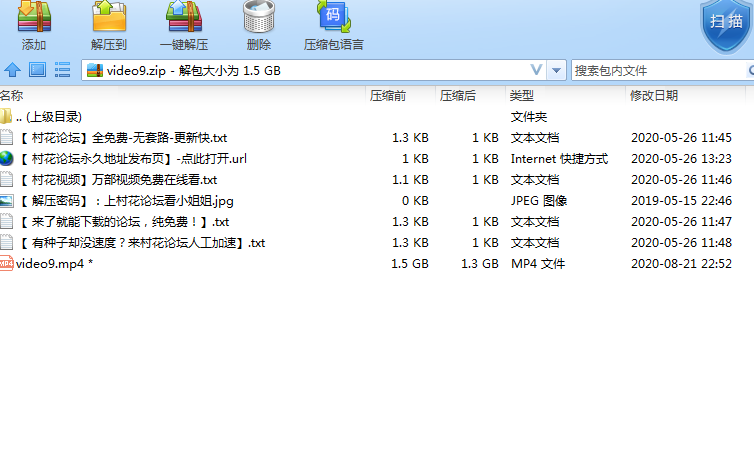Screen dimensions: 754x451
Task: Select the 村花论坛永久地址发布页 .url shortcut
Action: (x=132, y=159)
